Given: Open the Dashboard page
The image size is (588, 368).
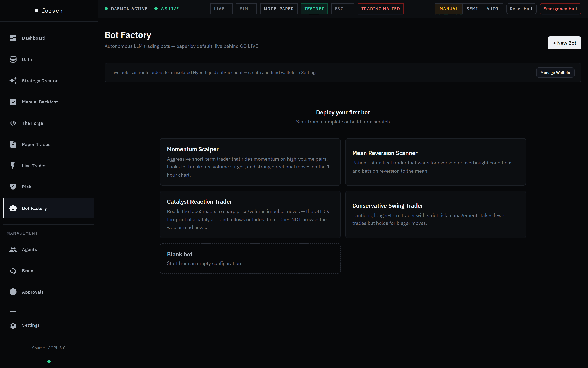Looking at the screenshot, I should pyautogui.click(x=49, y=38).
